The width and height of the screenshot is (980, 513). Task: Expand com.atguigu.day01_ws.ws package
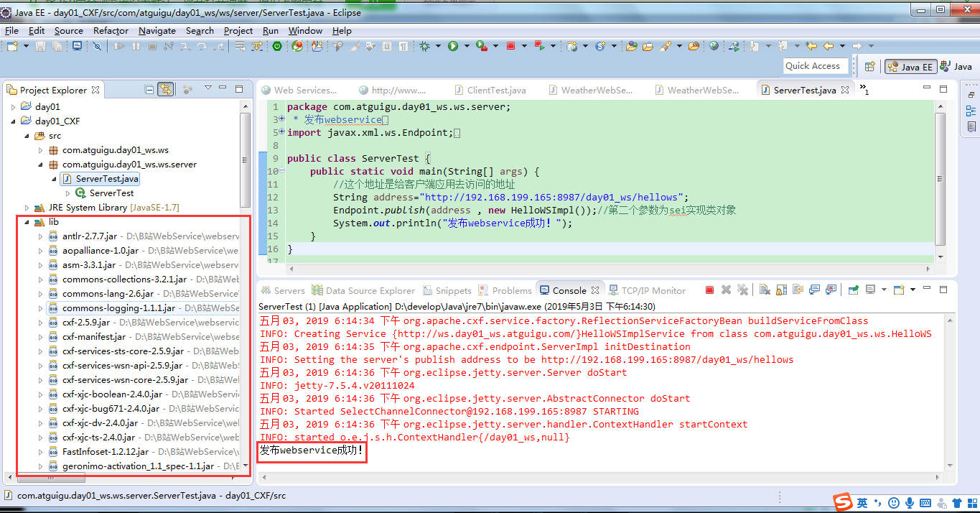click(x=41, y=149)
